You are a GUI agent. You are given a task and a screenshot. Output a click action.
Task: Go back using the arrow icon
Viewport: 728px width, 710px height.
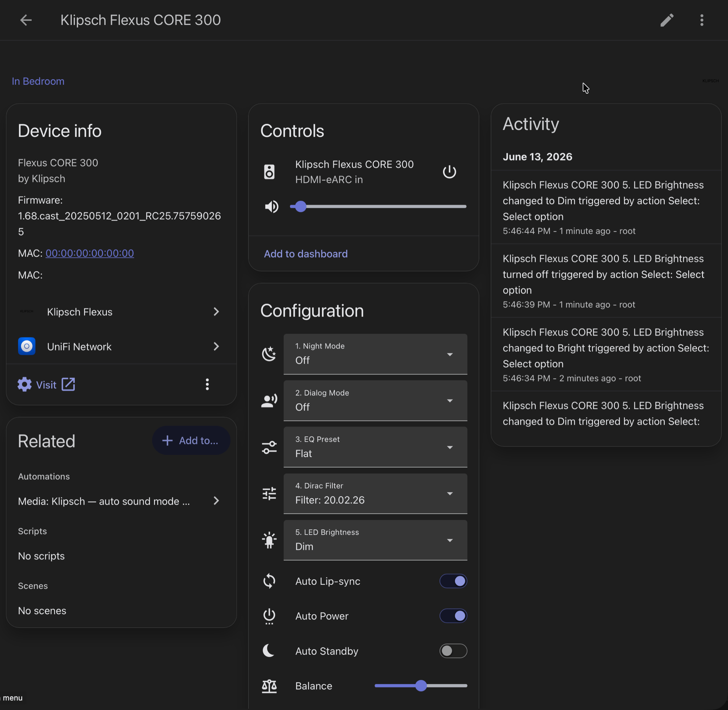pos(26,20)
